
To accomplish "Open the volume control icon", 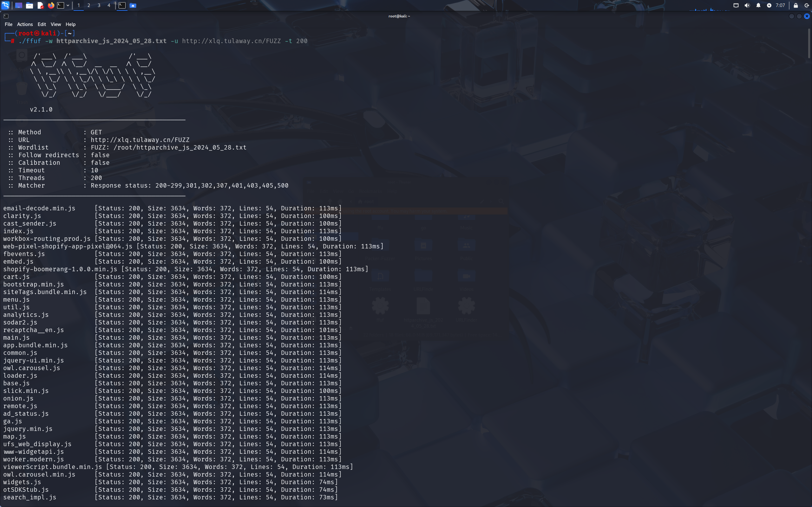I will (x=747, y=5).
